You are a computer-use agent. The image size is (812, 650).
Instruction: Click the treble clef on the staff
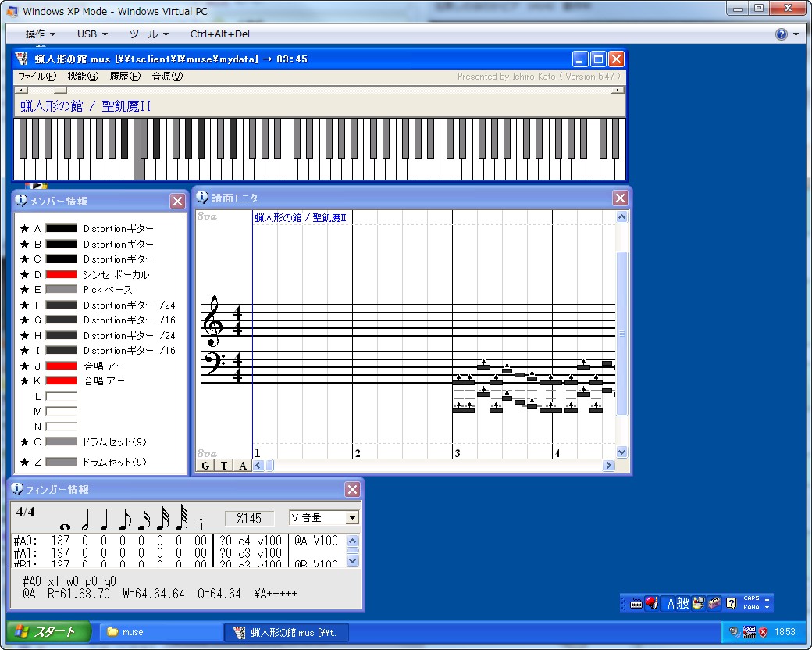tap(212, 322)
